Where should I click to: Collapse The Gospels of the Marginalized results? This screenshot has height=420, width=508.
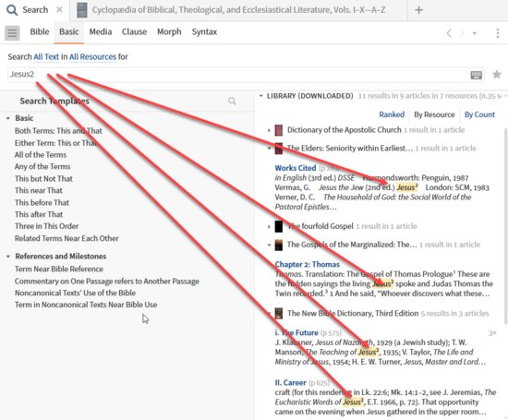click(x=269, y=245)
